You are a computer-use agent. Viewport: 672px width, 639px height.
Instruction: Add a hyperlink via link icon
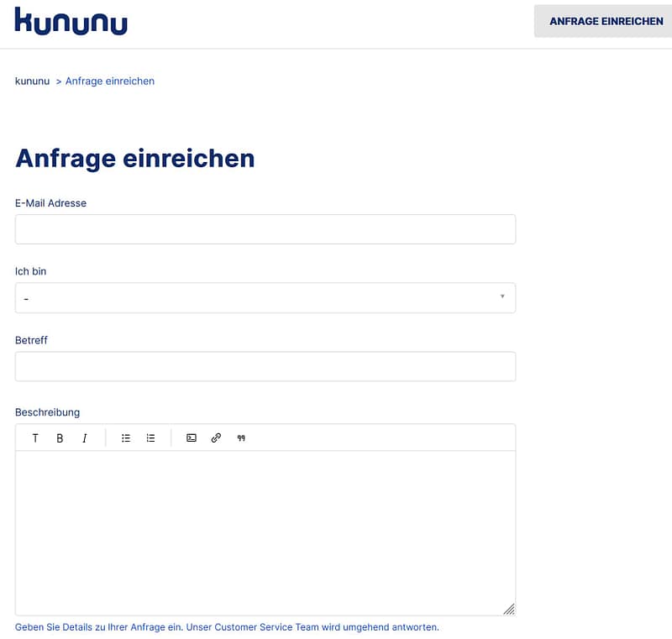click(x=216, y=438)
